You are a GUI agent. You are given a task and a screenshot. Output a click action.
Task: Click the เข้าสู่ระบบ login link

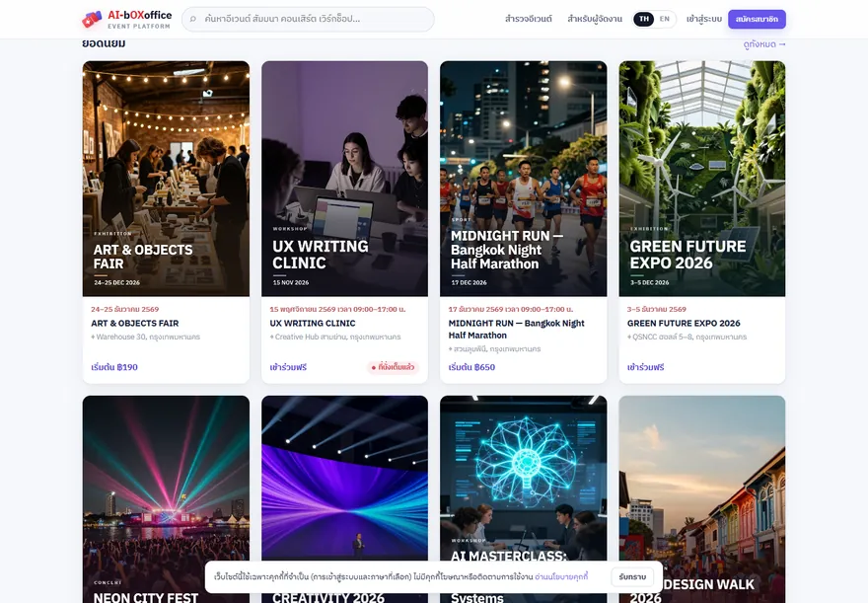(703, 19)
